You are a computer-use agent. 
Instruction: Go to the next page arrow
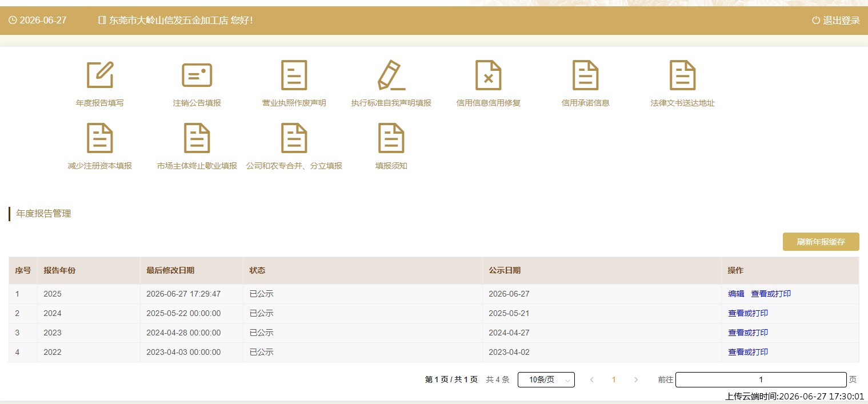coord(636,379)
